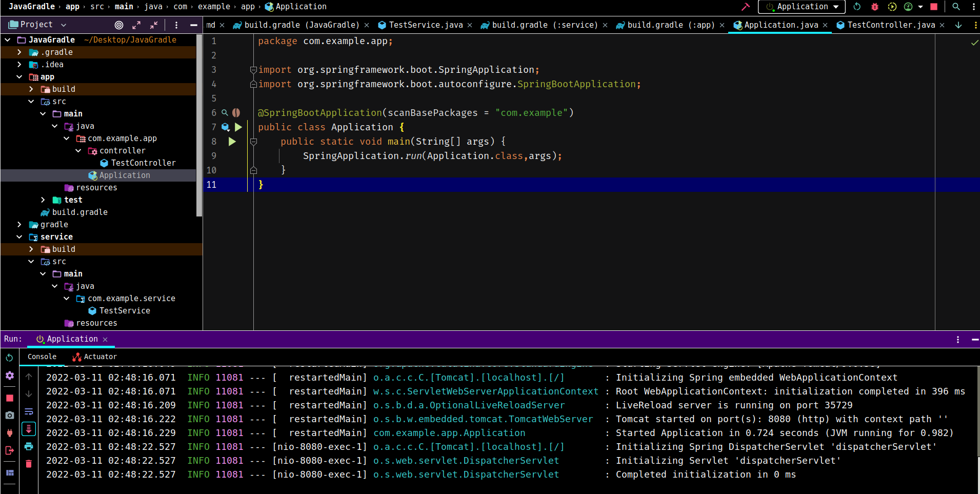
Task: Open TestController in the project tree
Action: point(143,163)
